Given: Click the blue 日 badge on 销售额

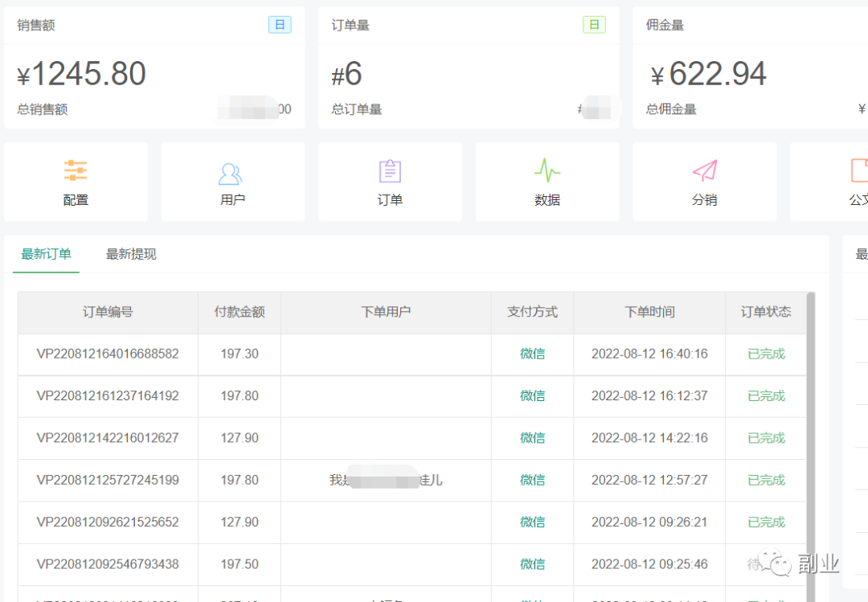Looking at the screenshot, I should pos(280,25).
